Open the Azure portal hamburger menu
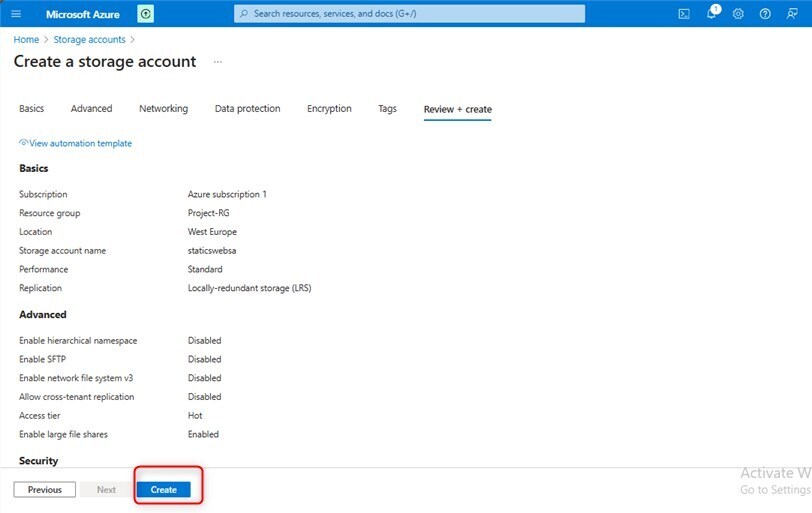 click(x=16, y=14)
